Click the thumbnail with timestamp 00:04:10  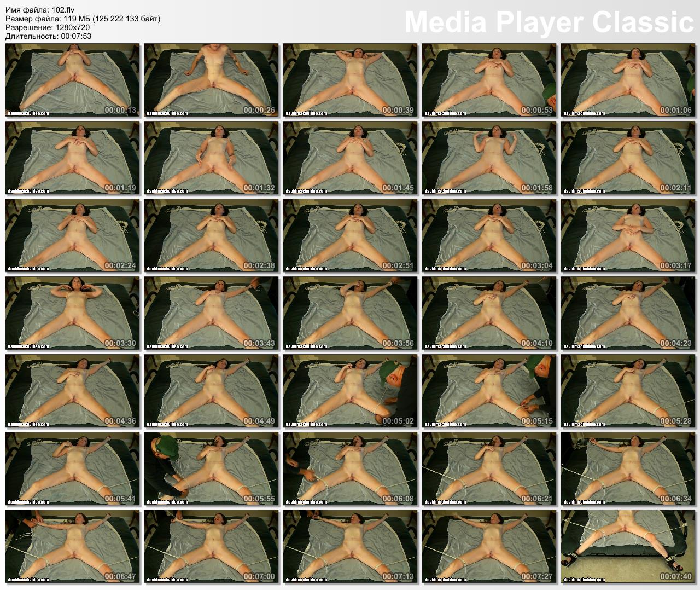pyautogui.click(x=489, y=314)
